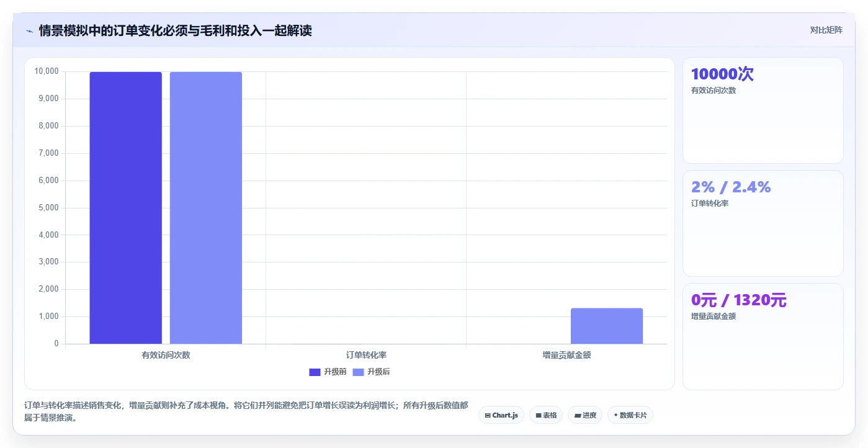Click the 增量贡献金额 card caption
This screenshot has height=448, width=868.
[x=714, y=316]
